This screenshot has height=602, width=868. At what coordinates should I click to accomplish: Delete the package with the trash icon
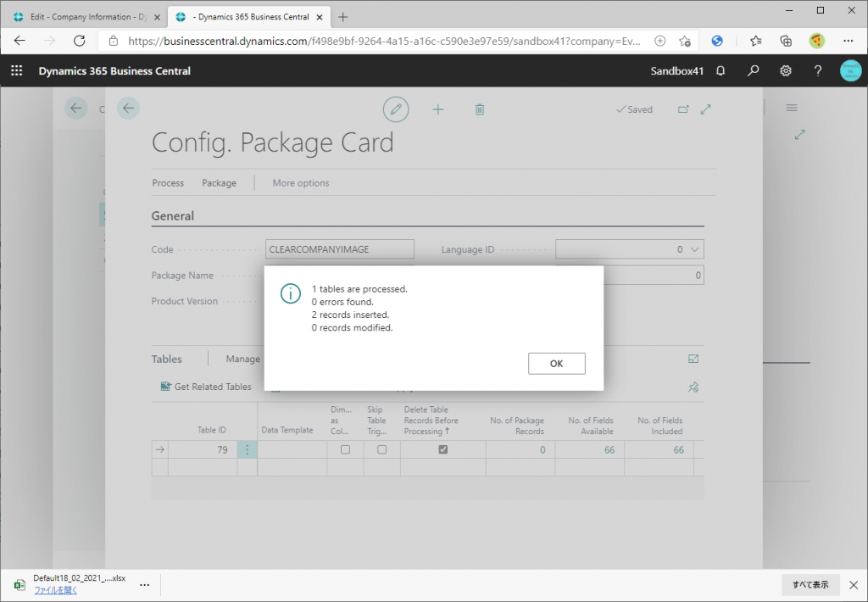point(480,109)
